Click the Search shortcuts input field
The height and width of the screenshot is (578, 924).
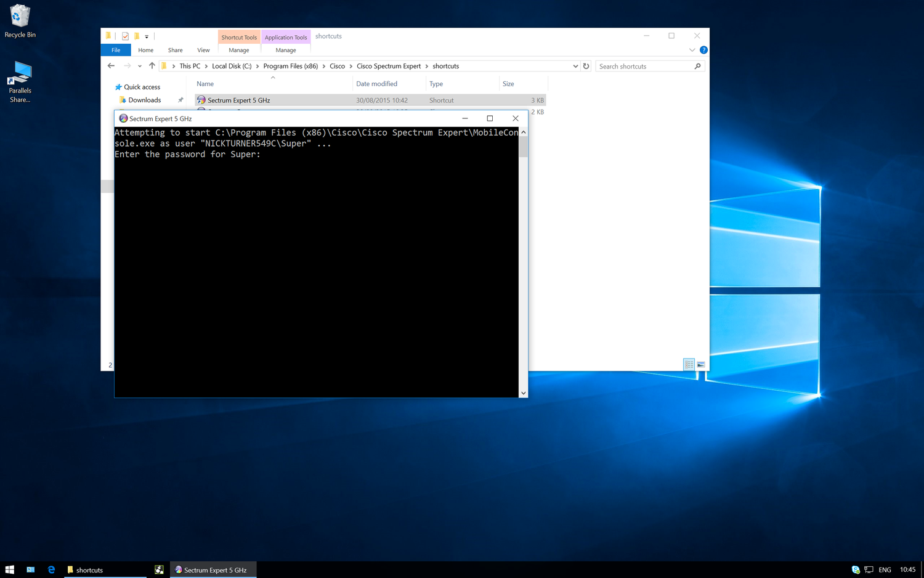[644, 66]
